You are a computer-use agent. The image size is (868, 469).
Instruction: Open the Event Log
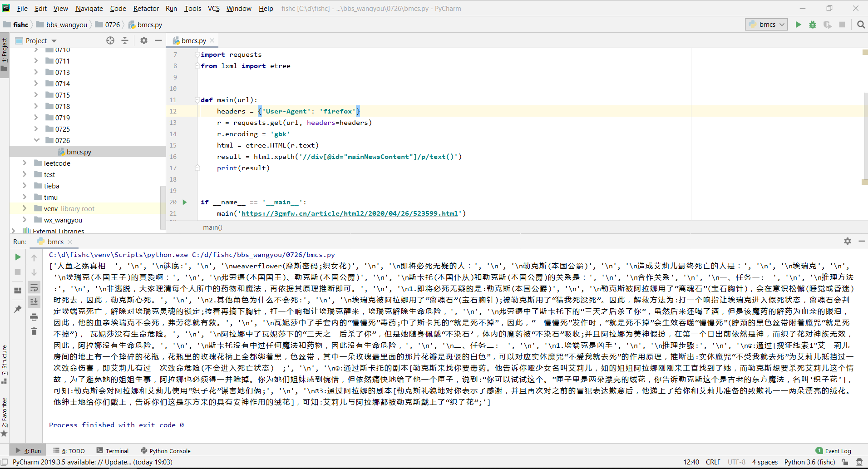click(833, 451)
